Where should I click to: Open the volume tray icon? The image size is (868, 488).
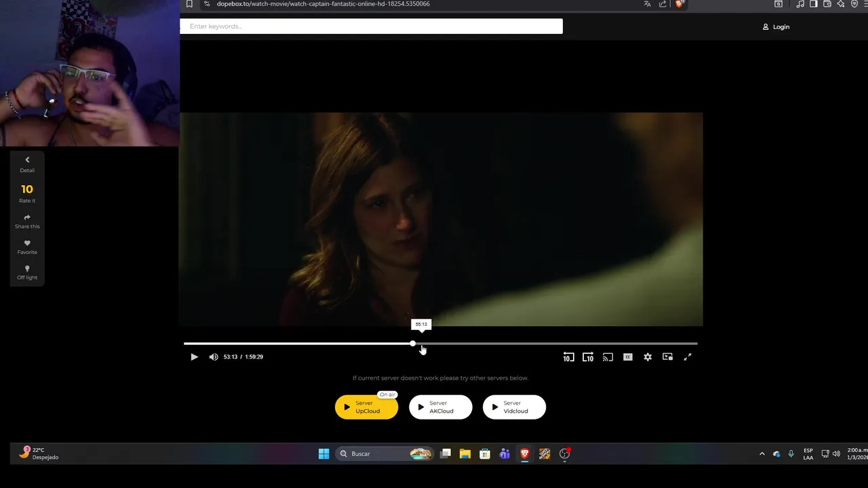pos(836,454)
